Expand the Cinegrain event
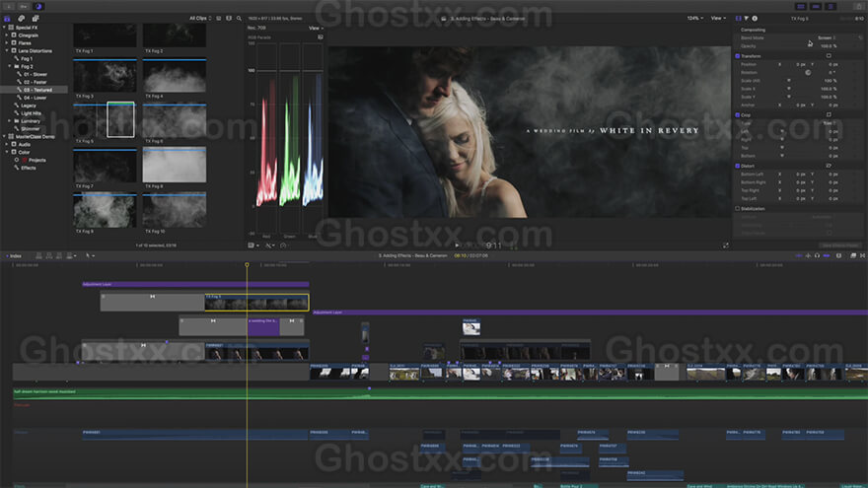 pos(7,35)
